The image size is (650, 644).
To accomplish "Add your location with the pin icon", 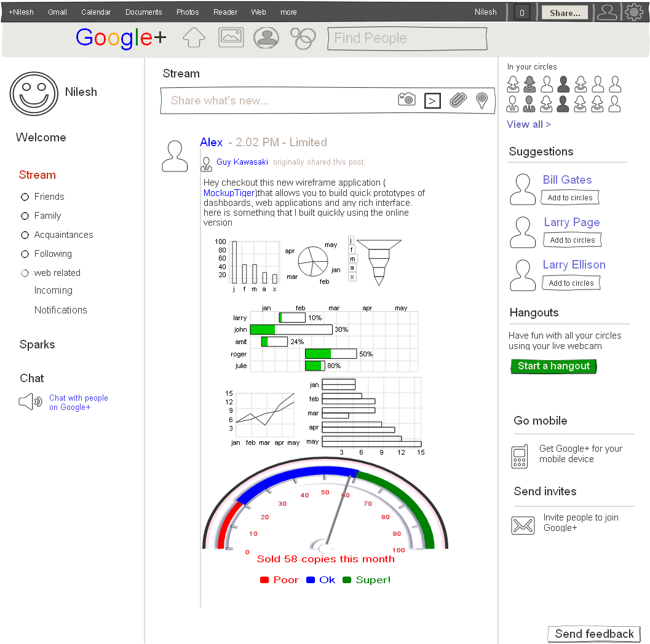I will pyautogui.click(x=482, y=101).
